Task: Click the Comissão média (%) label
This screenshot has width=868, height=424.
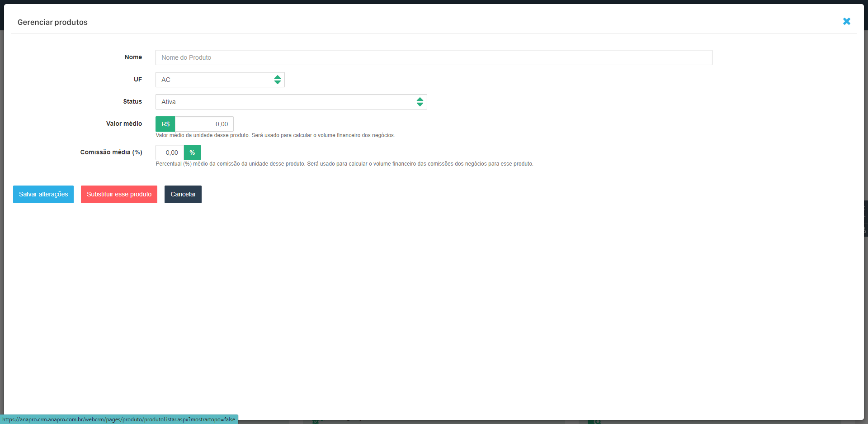Action: (x=111, y=152)
